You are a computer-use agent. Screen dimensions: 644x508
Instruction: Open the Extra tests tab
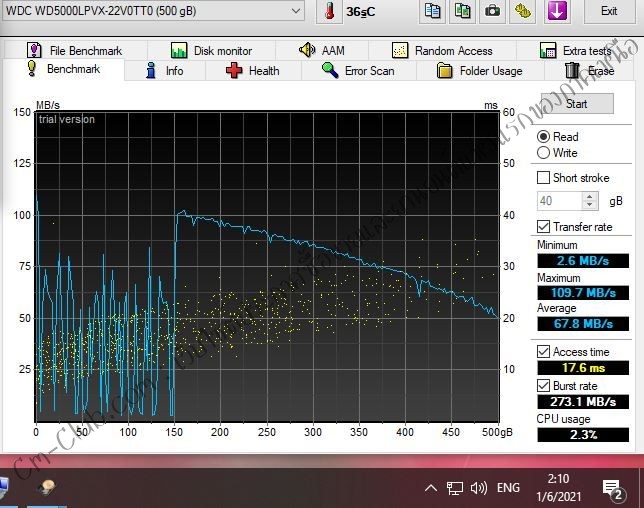click(575, 51)
